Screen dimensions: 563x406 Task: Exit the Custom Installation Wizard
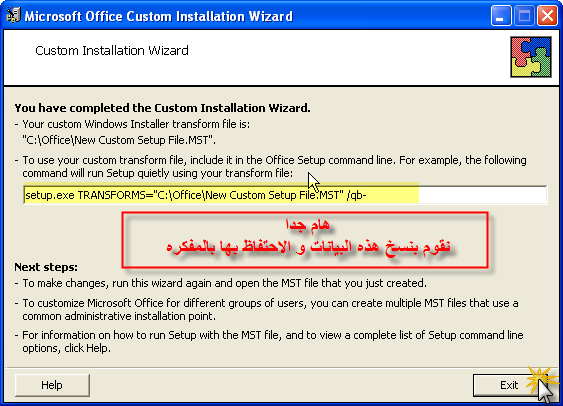(x=509, y=385)
